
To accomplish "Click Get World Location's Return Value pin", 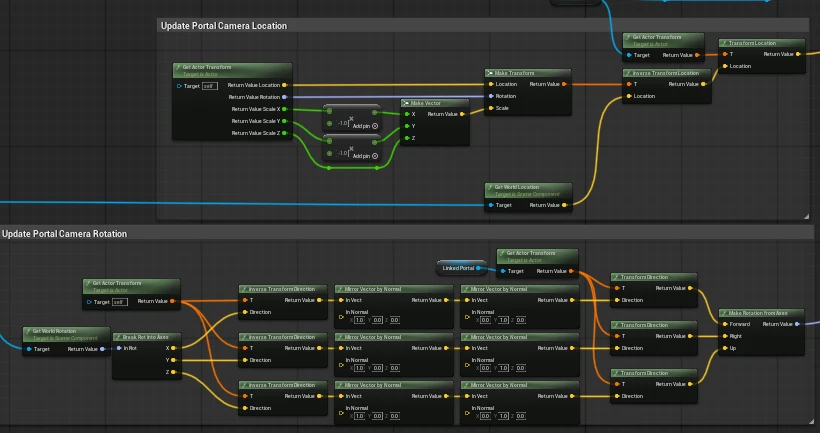I will (x=564, y=205).
